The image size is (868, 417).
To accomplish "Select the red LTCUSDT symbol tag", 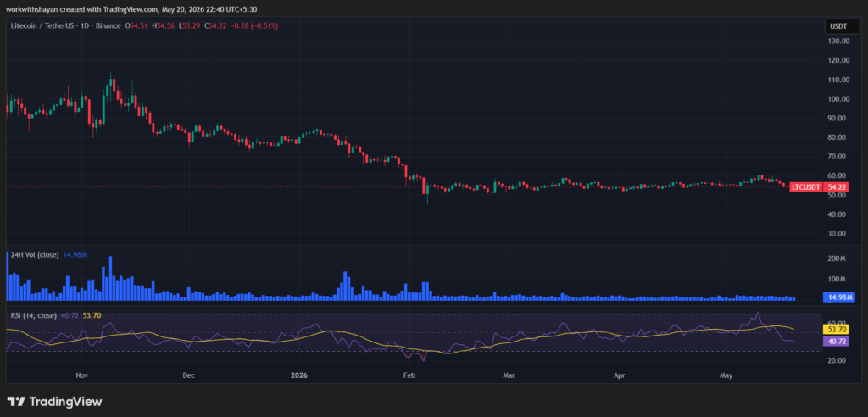I will [x=806, y=187].
